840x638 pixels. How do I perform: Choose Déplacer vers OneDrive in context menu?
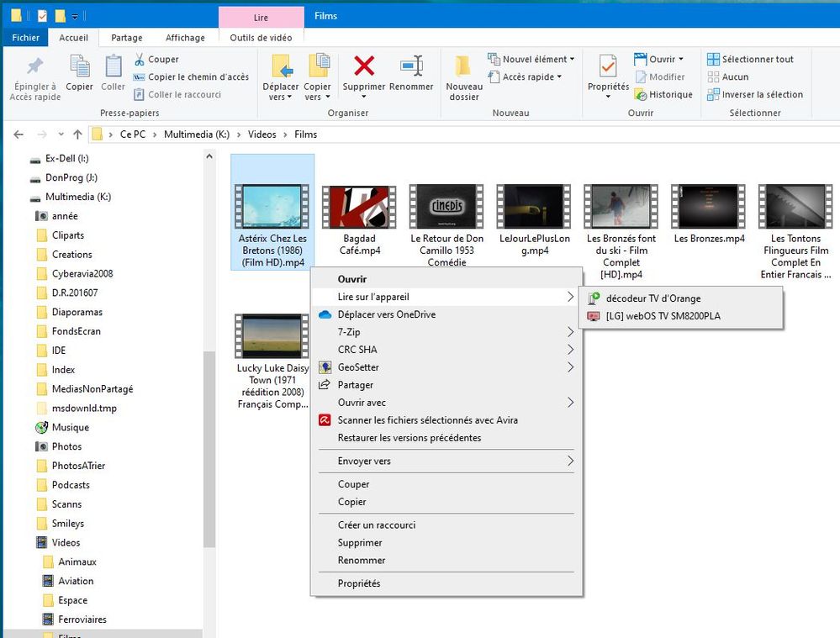point(386,314)
